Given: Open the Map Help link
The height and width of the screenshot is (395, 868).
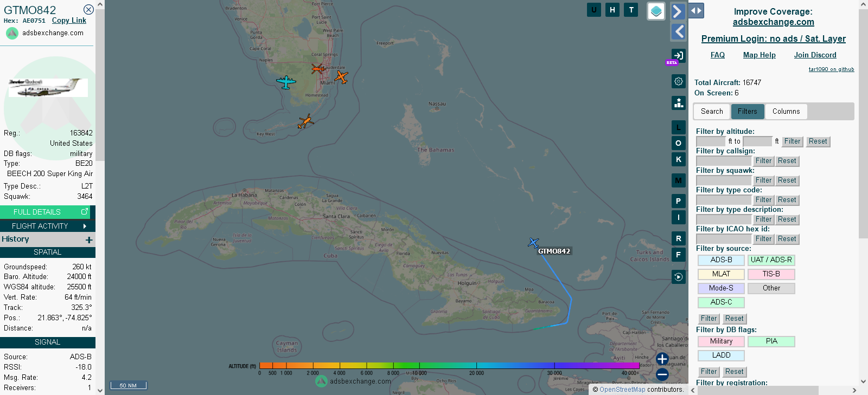Looking at the screenshot, I should [759, 55].
